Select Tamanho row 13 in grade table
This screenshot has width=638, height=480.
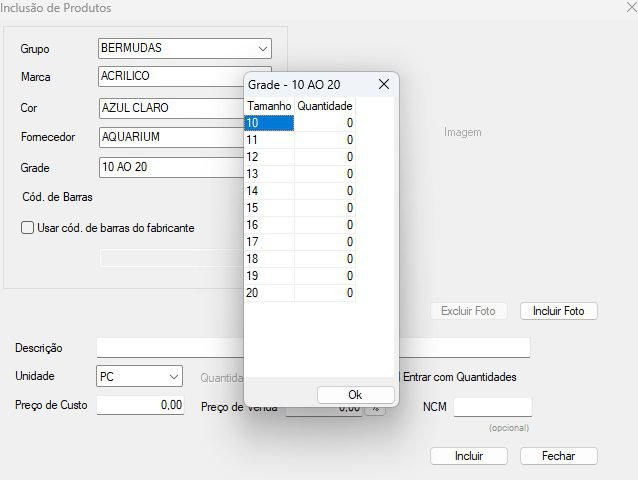click(x=269, y=174)
